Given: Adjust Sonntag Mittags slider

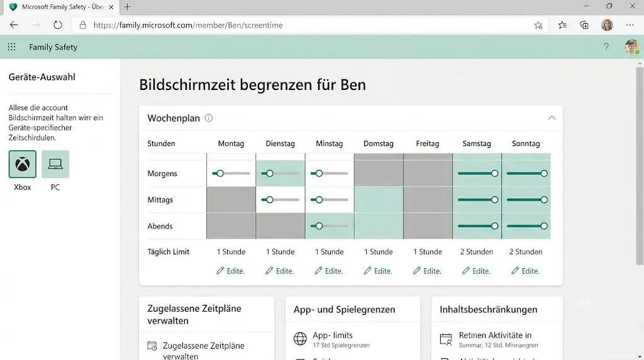Looking at the screenshot, I should coord(528,200).
